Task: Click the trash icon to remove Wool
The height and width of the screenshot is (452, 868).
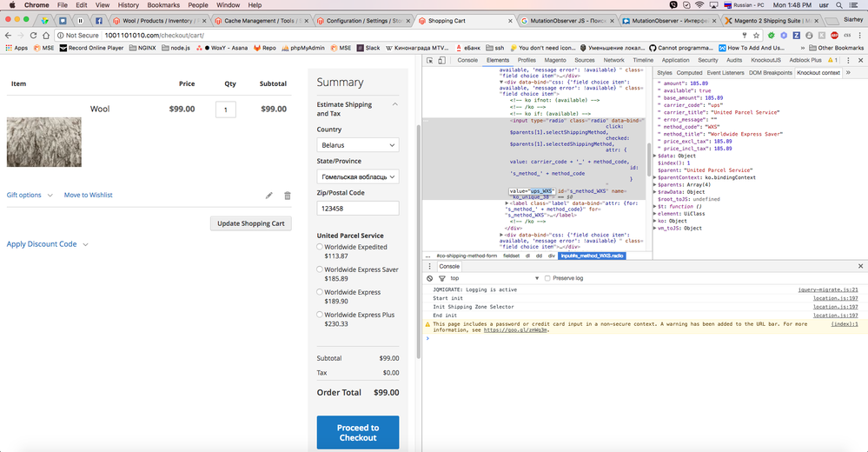Action: 288,196
